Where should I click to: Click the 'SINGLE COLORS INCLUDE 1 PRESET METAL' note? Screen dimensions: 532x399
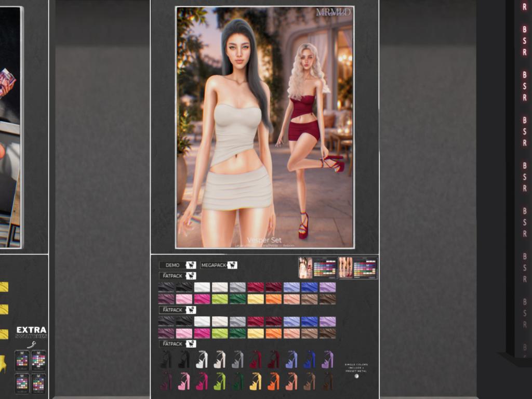(x=356, y=368)
